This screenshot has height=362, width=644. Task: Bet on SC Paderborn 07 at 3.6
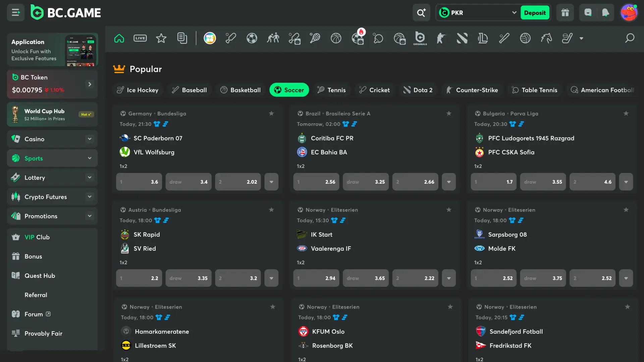click(139, 182)
